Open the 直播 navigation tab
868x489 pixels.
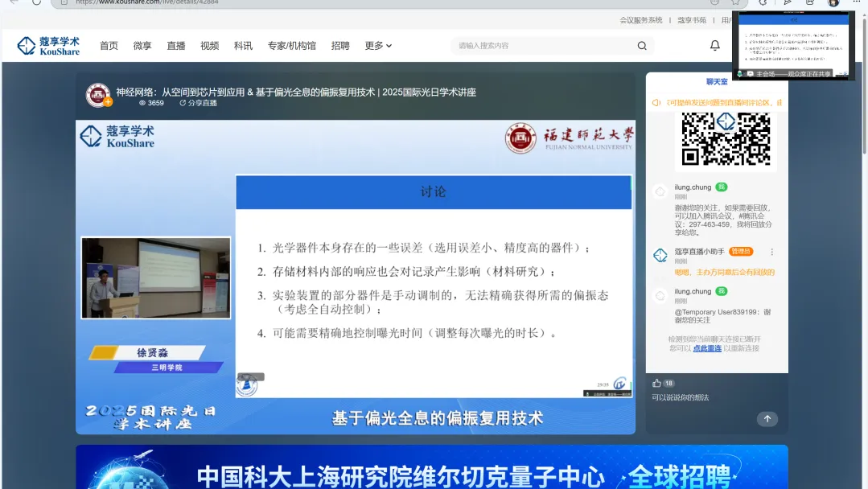tap(176, 46)
